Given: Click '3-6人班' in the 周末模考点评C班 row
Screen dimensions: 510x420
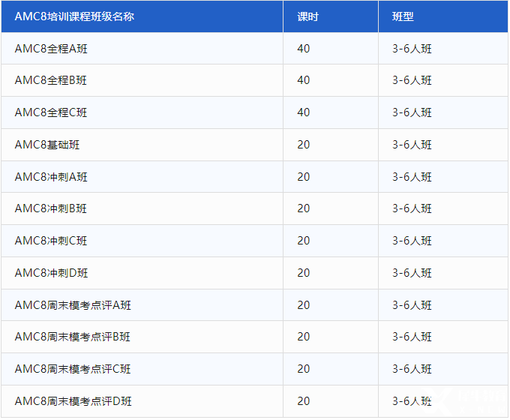Looking at the screenshot, I should [x=412, y=368].
